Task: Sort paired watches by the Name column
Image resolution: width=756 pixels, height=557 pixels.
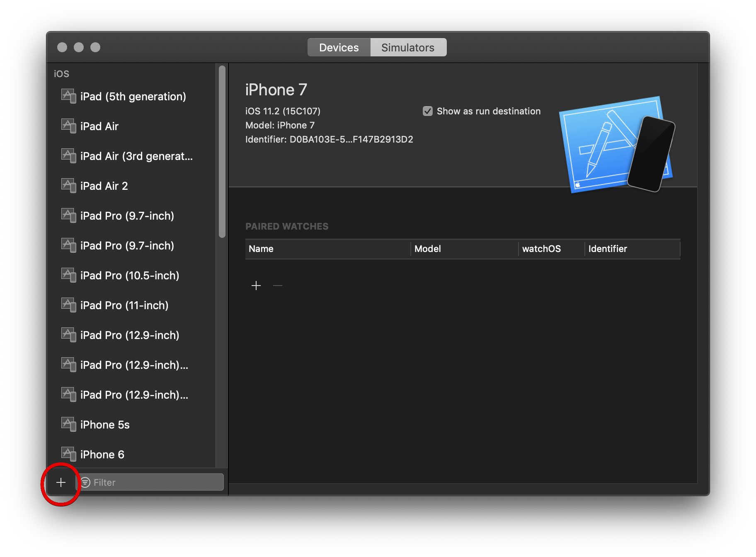Action: [x=327, y=249]
